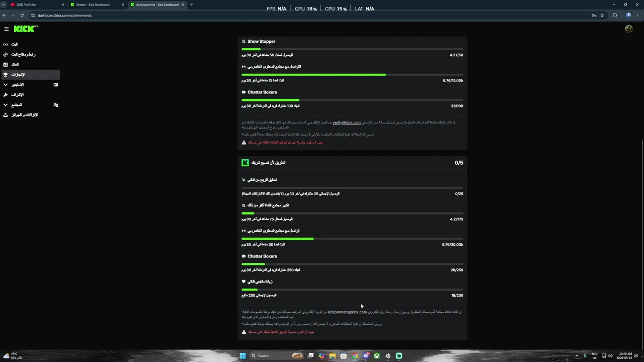Click the 4.27/75 viewers value
Image resolution: width=644 pixels, height=362 pixels.
(x=456, y=219)
